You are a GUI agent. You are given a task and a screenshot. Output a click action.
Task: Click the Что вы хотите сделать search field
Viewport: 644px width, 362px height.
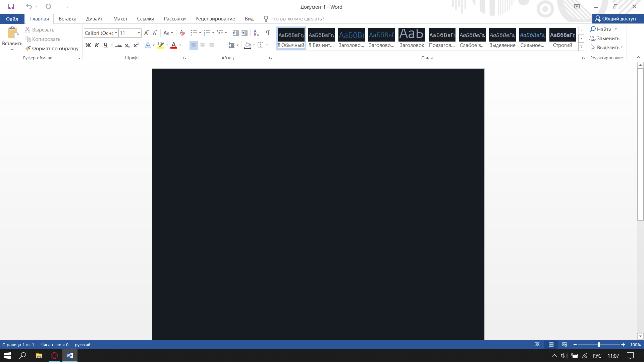[x=294, y=19]
